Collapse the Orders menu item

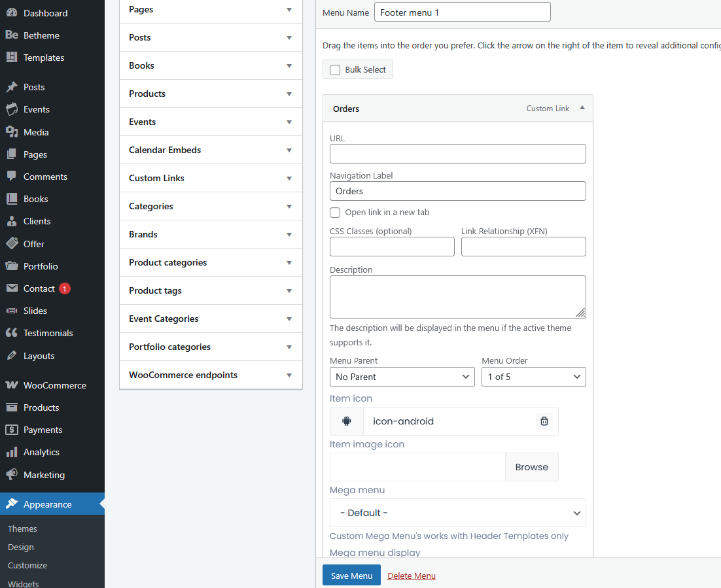(582, 109)
